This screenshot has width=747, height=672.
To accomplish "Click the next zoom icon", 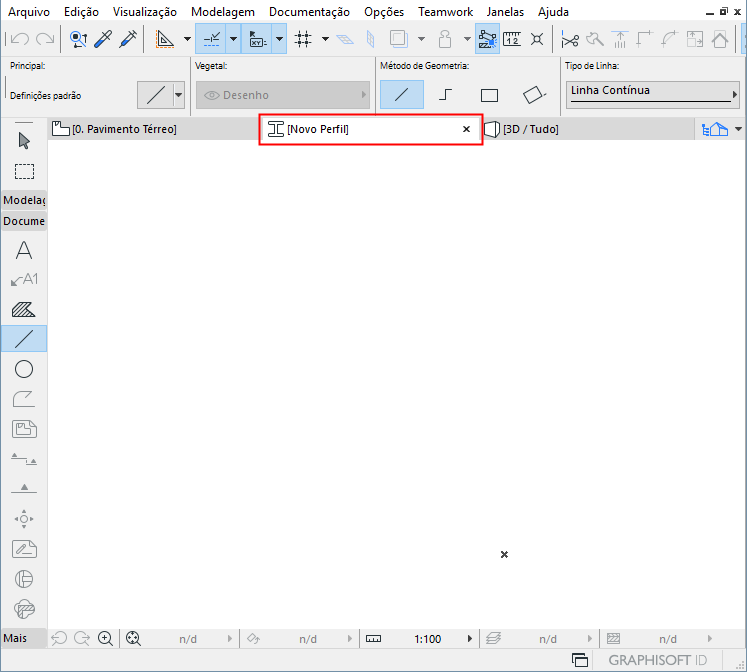I will pyautogui.click(x=82, y=638).
